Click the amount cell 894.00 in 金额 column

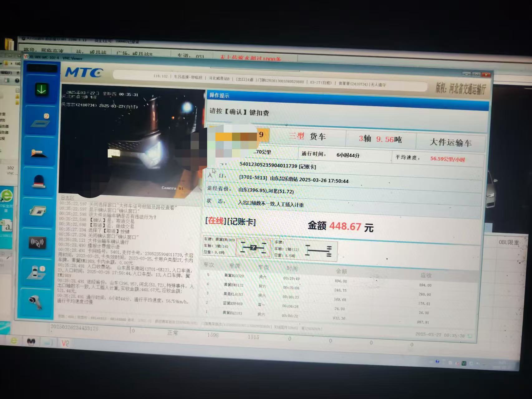[x=341, y=281]
